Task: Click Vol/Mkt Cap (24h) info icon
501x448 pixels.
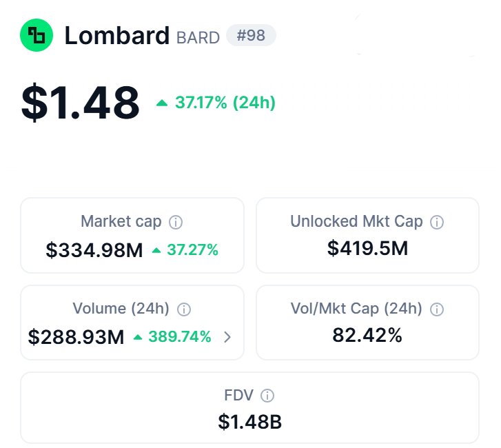Action: (436, 309)
